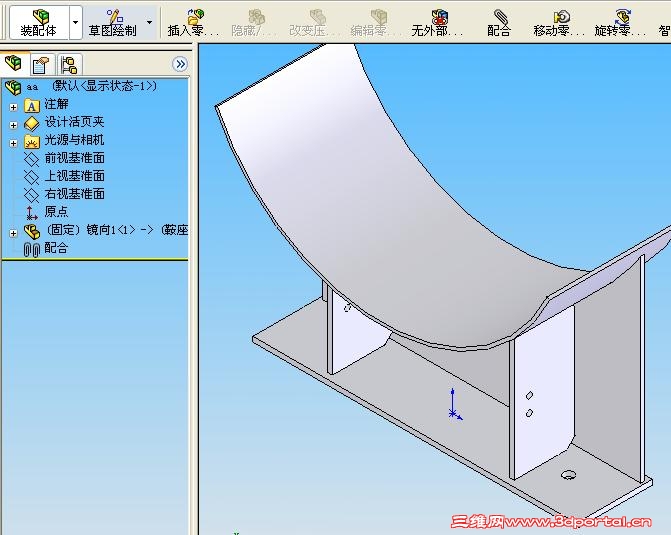Viewport: 671px width, 535px height.
Task: Switch to the FeatureManager design tree tab
Action: pos(14,64)
